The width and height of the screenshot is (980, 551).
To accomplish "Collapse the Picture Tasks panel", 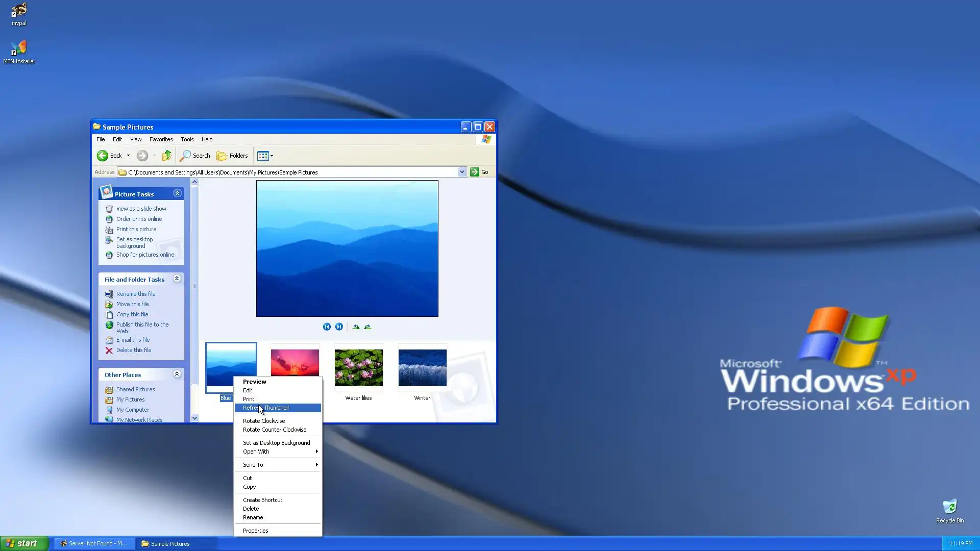I will coord(177,193).
